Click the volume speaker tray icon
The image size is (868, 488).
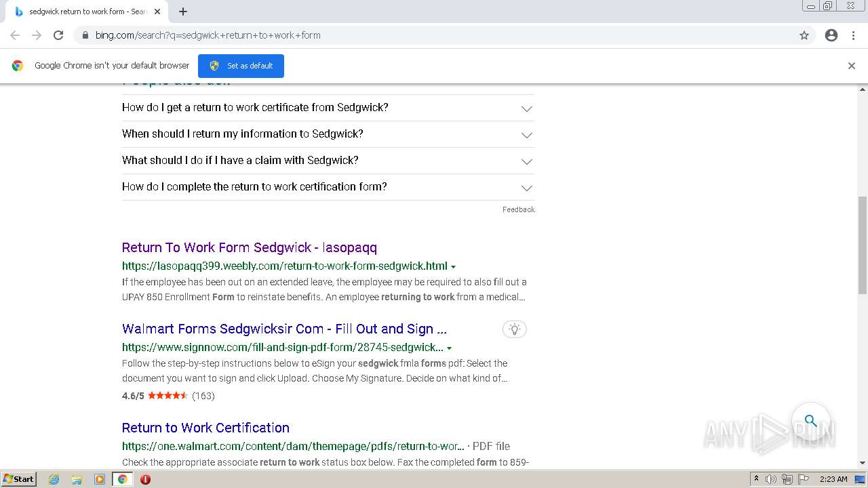pos(771,479)
